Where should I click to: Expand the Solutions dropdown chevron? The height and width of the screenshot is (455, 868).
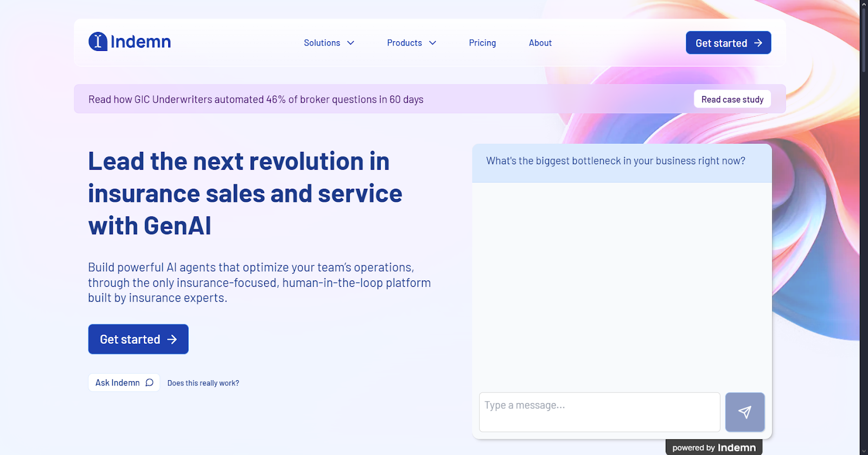tap(350, 43)
